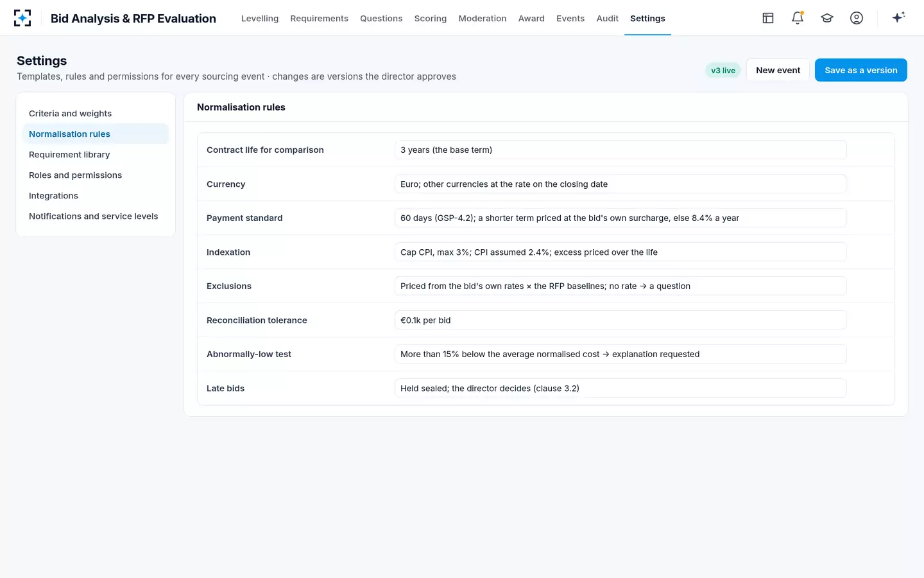Click the 'Abnormally-low test' row label

pos(249,355)
